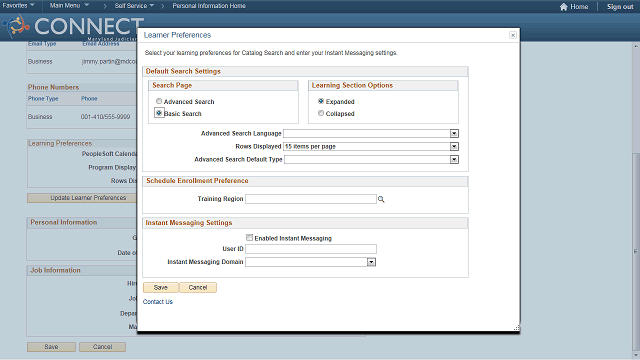Enable the Instant Messaging checkbox
640x360 pixels.
(x=249, y=238)
